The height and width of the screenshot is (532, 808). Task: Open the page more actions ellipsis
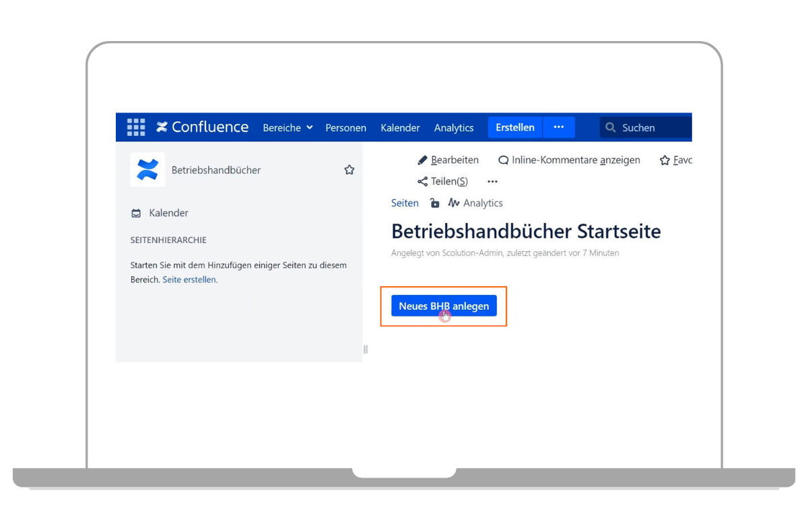click(492, 181)
